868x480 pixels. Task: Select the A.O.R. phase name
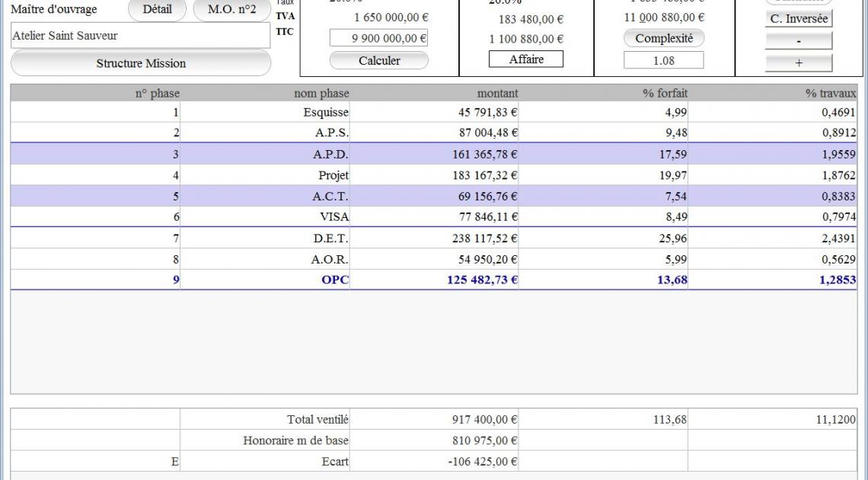[330, 259]
